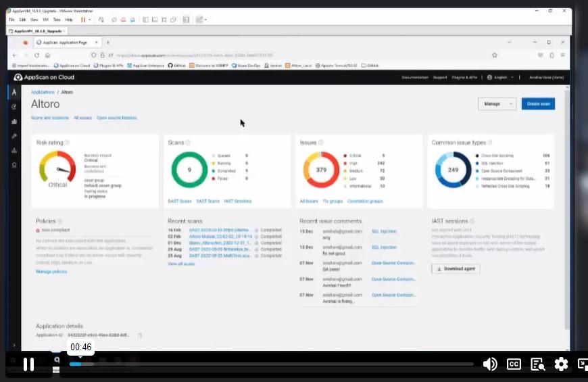Open the Manage dropdown button

pos(497,104)
